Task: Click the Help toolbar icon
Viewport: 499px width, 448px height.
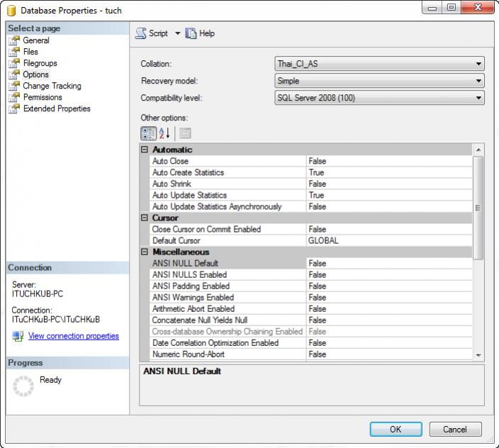Action: [x=191, y=33]
